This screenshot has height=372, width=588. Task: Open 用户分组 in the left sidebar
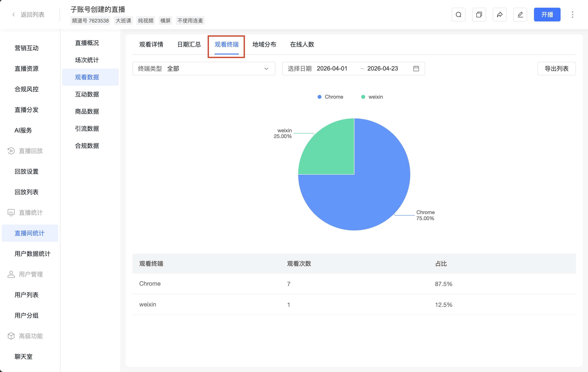(27, 315)
